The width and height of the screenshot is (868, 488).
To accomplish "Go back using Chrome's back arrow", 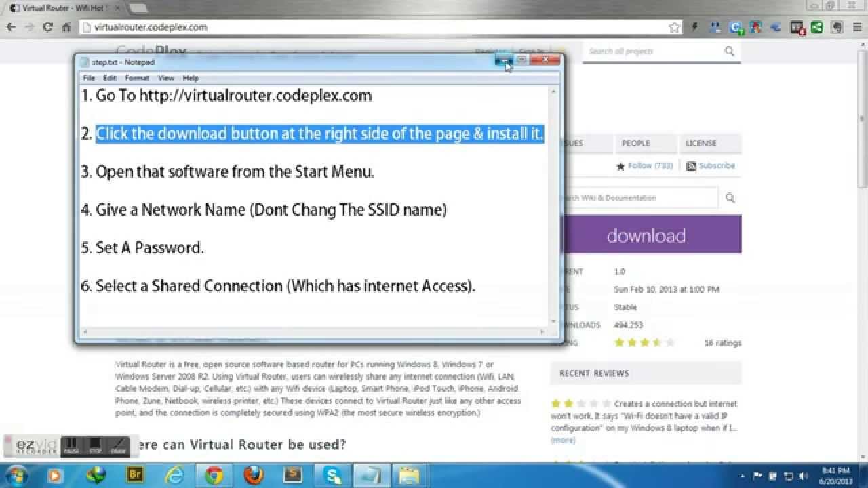I will point(11,27).
